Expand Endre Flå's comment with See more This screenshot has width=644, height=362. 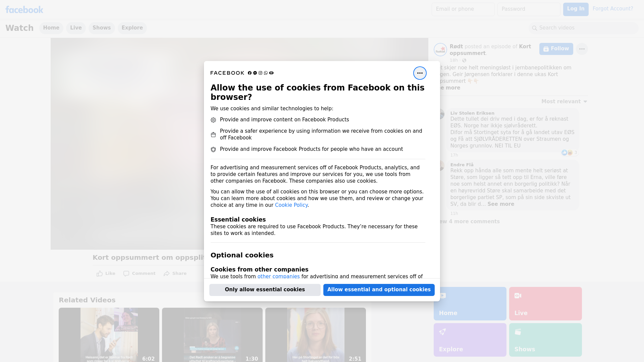[501, 204]
